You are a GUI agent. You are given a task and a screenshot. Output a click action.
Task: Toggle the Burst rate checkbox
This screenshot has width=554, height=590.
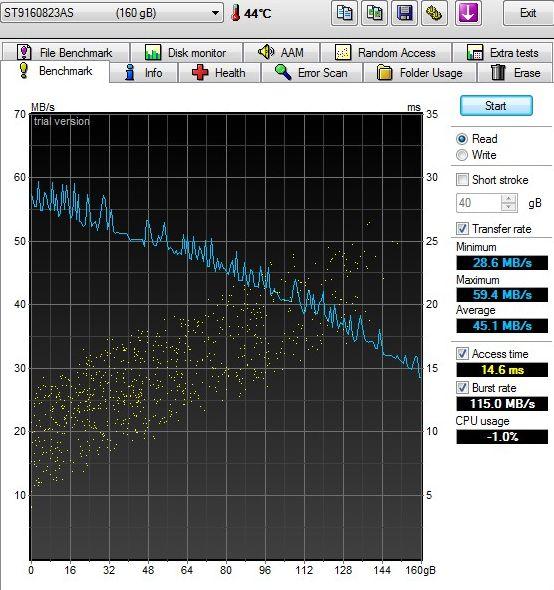click(462, 388)
